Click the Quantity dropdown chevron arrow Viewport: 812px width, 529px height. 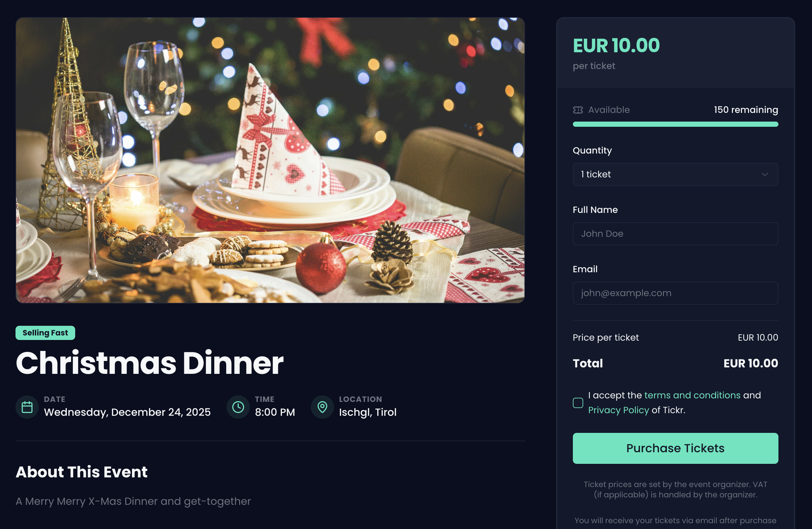point(765,174)
